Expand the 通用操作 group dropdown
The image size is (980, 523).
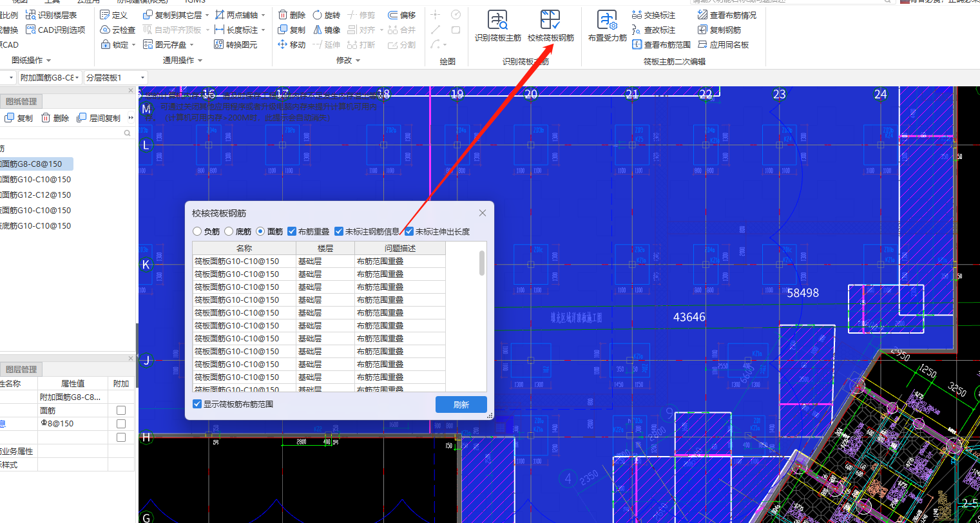(200, 61)
